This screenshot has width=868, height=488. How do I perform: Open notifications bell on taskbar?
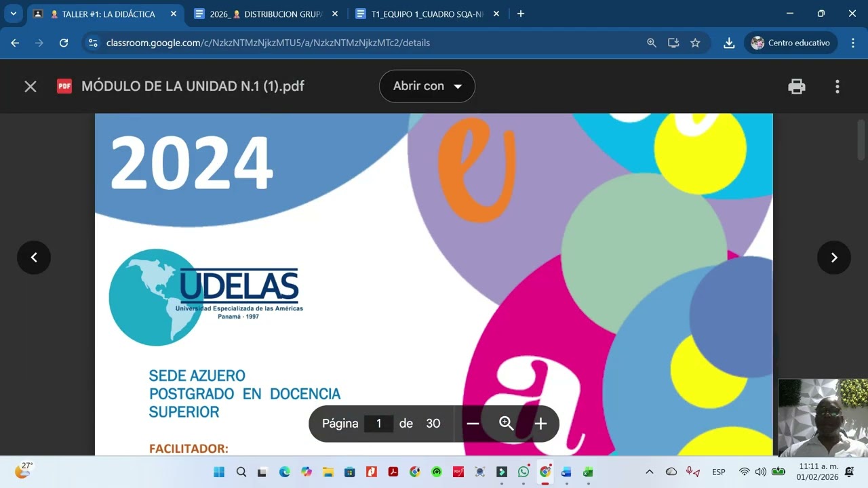click(850, 472)
